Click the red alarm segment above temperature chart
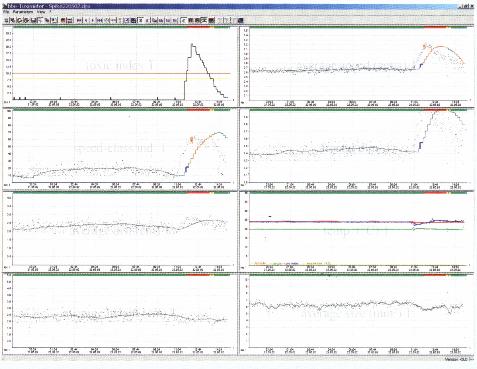The width and height of the screenshot is (477, 369). tap(436, 192)
